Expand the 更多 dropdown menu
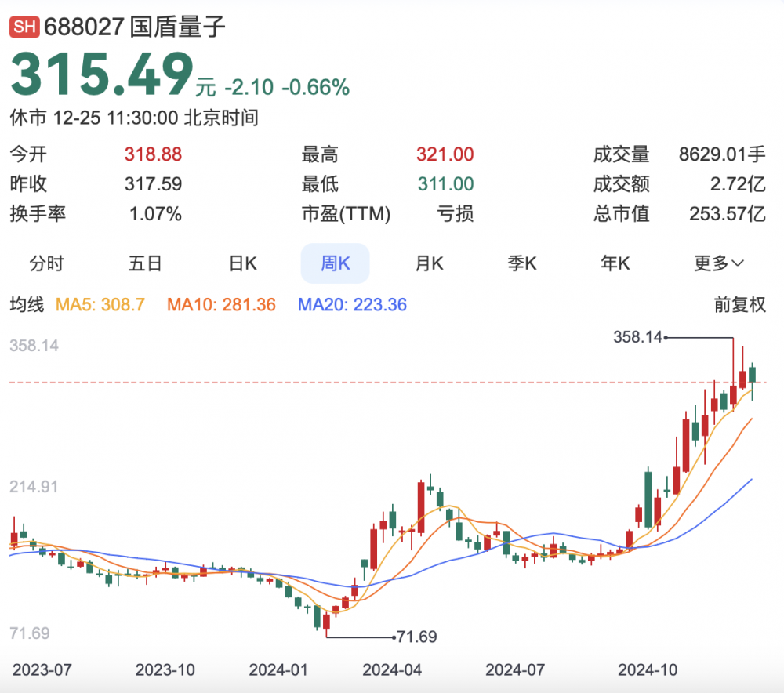The width and height of the screenshot is (784, 693). pyautogui.click(x=718, y=263)
